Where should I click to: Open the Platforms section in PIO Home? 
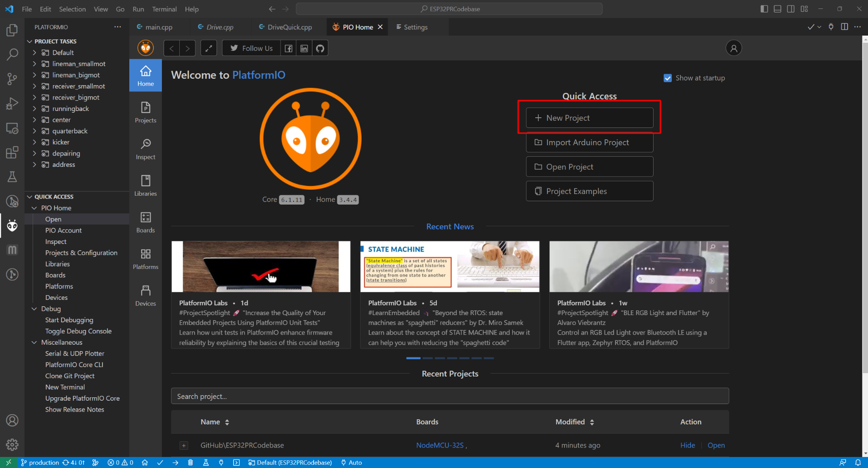point(145,259)
